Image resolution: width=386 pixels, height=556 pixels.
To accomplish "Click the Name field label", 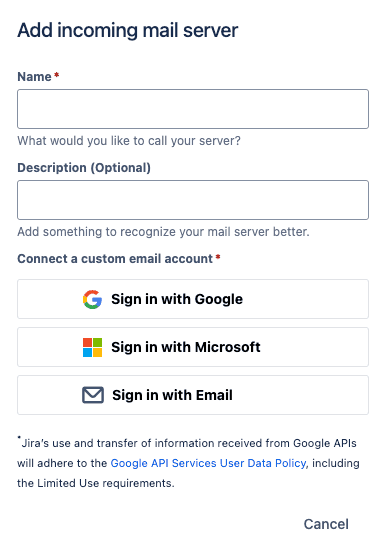I will coord(34,77).
